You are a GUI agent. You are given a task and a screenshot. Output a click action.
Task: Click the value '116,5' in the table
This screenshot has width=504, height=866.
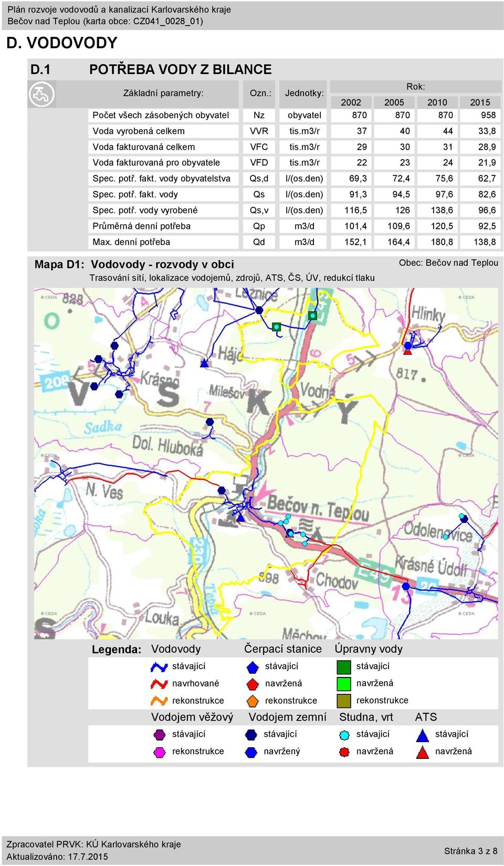tap(355, 210)
